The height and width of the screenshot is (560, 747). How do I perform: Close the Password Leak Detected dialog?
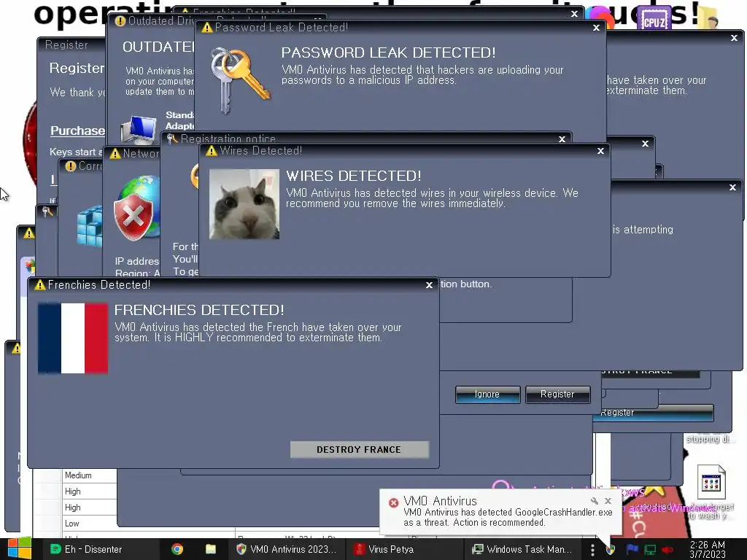point(596,28)
